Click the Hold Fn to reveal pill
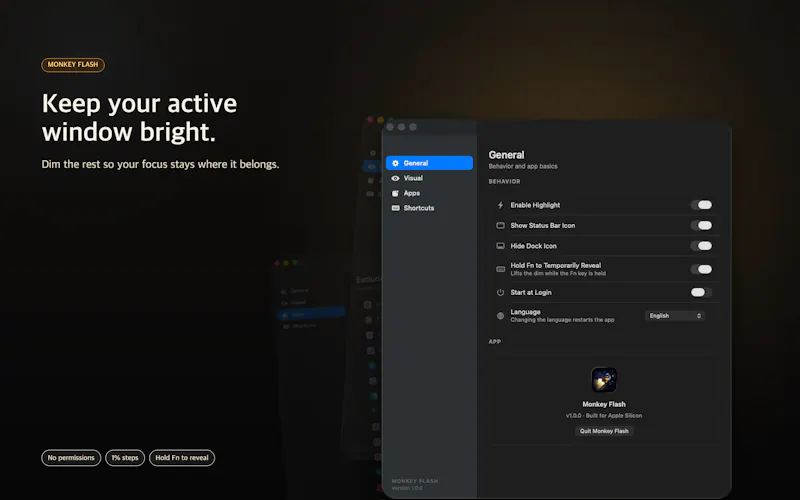Screen dimensions: 800x500 tap(182, 458)
